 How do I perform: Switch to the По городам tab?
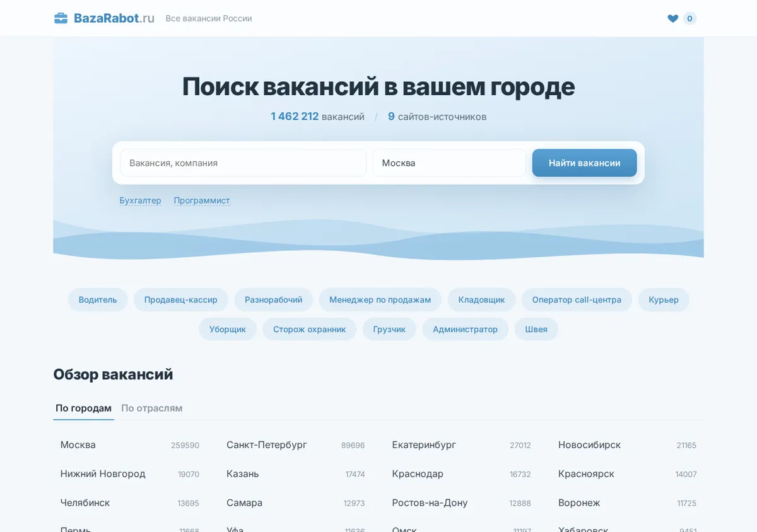coord(83,408)
